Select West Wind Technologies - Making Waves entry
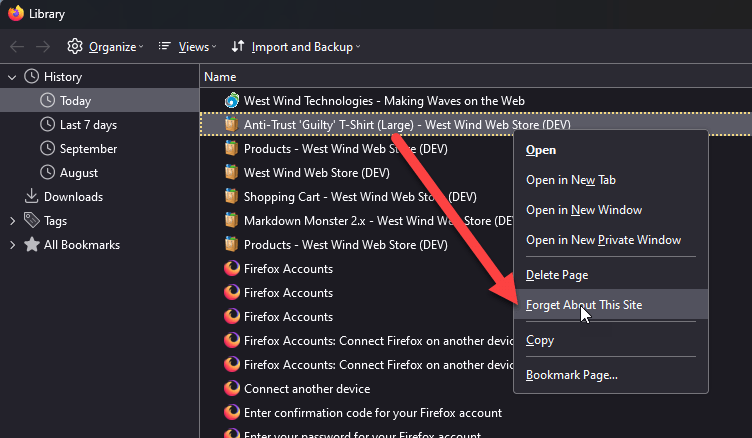 pyautogui.click(x=476, y=100)
